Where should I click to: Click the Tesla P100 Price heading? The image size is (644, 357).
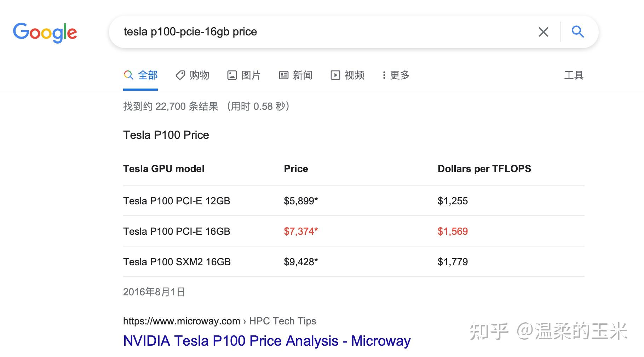[x=166, y=135]
